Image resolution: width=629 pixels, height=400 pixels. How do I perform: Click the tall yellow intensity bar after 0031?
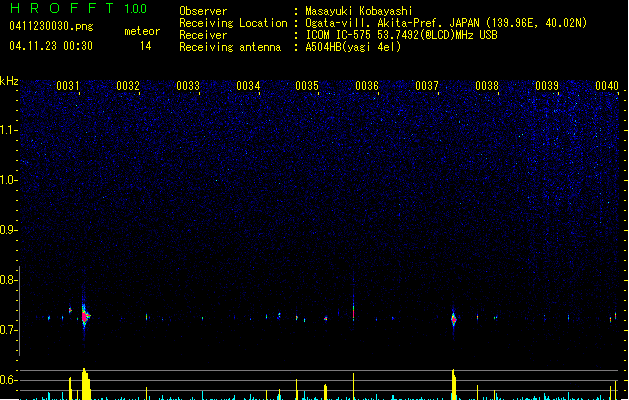click(86, 384)
